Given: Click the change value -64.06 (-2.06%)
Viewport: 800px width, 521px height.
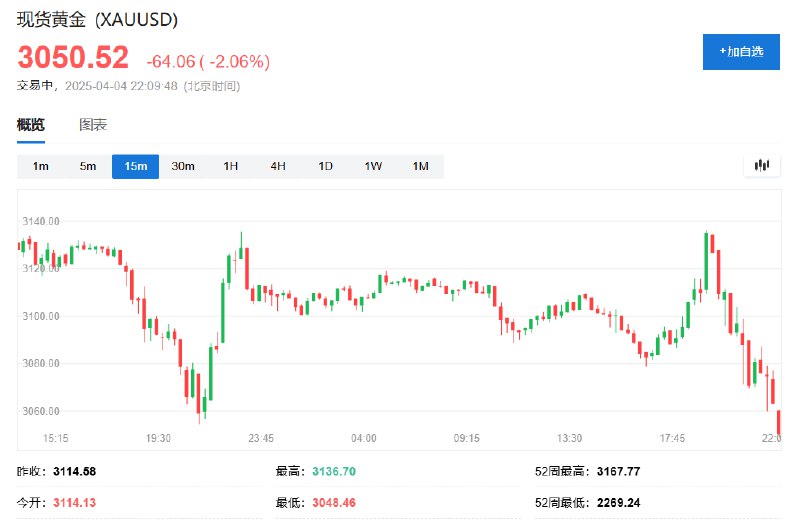Looking at the screenshot, I should coord(208,62).
